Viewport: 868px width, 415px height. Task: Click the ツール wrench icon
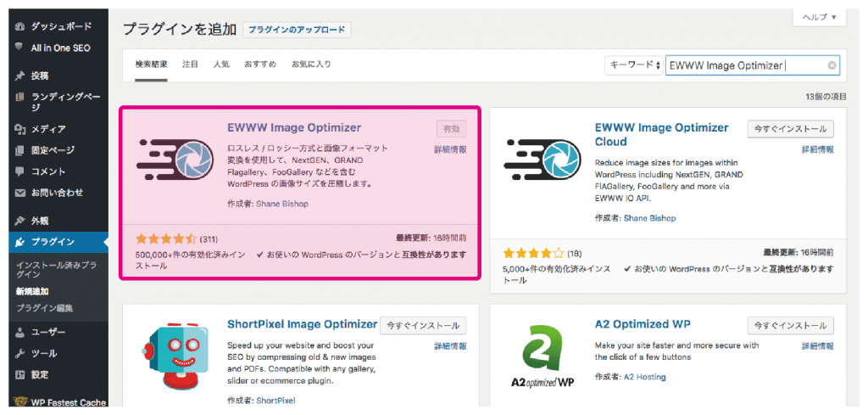(20, 354)
